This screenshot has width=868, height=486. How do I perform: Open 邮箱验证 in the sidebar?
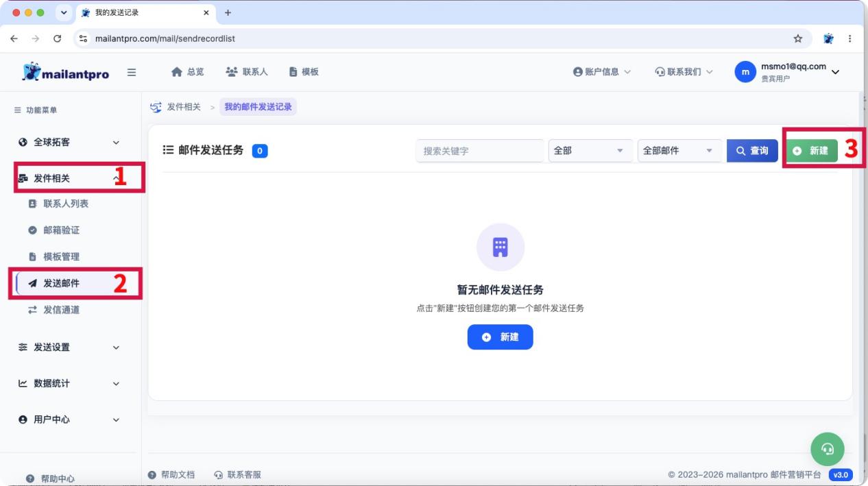[x=61, y=230]
